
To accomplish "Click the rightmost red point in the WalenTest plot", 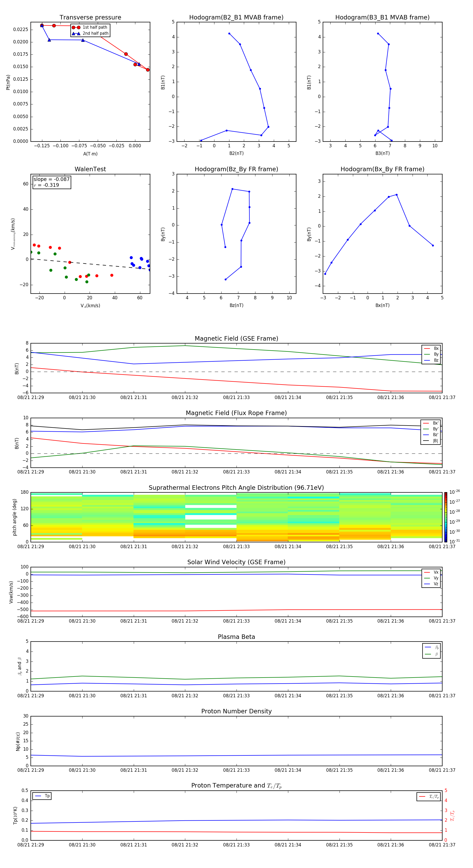I will (112, 275).
